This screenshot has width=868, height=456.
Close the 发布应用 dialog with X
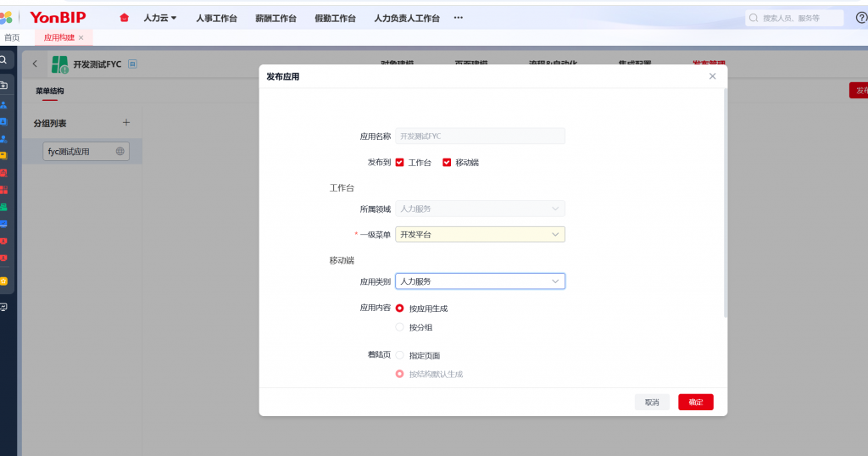712,76
